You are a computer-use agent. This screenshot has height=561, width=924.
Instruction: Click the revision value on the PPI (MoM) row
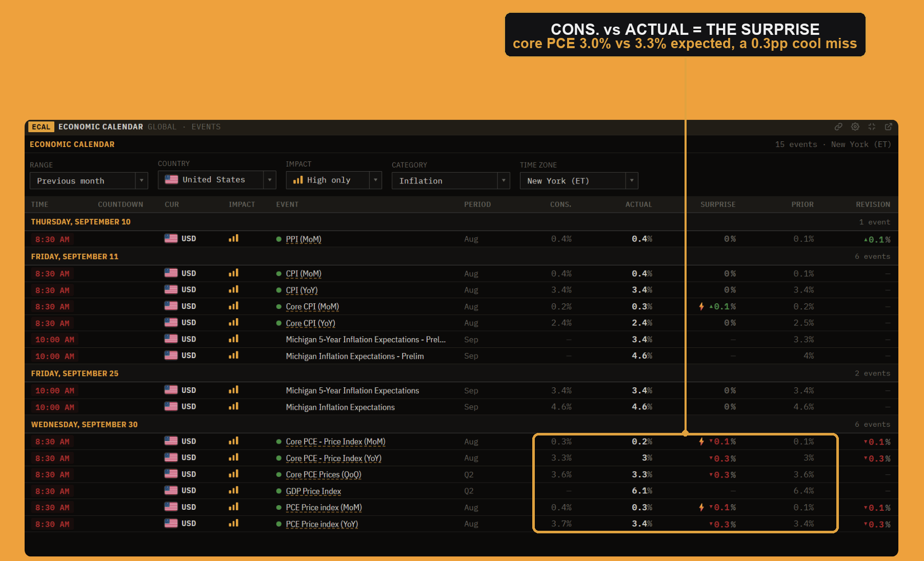pyautogui.click(x=877, y=239)
